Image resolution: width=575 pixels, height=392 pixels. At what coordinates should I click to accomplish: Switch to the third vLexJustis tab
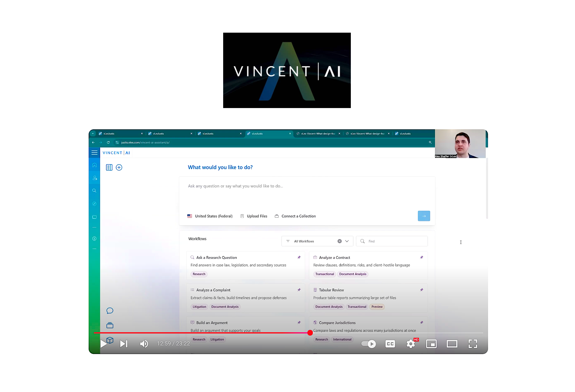coord(220,134)
